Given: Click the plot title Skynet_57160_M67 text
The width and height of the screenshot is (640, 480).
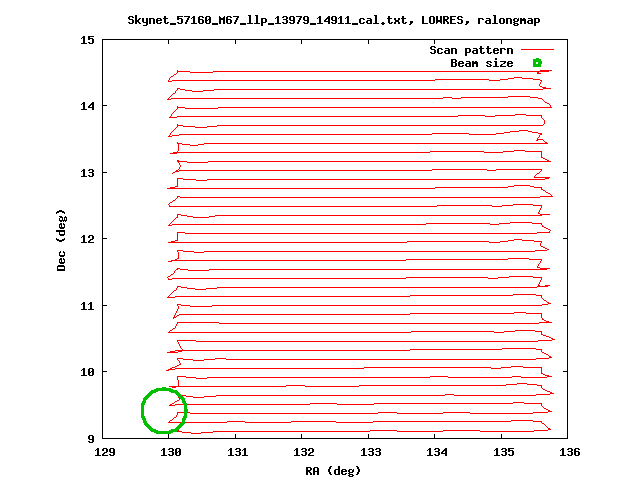Looking at the screenshot, I should (x=333, y=20).
